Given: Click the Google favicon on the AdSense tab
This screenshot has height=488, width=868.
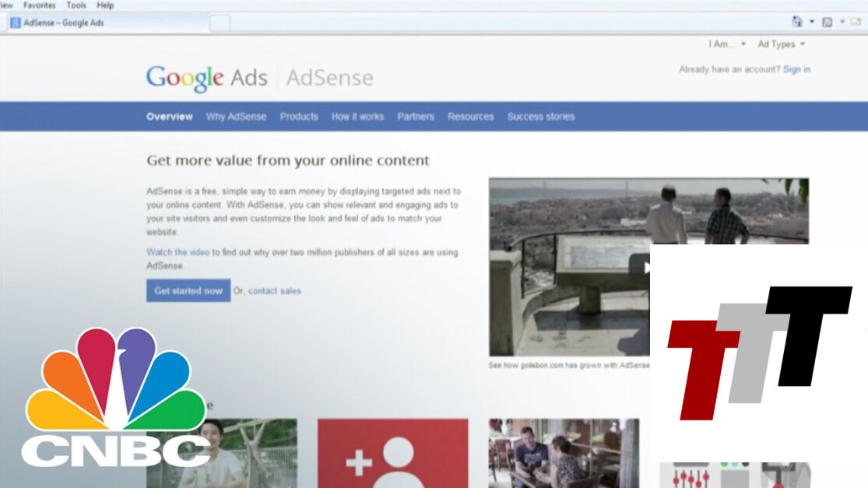Looking at the screenshot, I should click(x=16, y=23).
